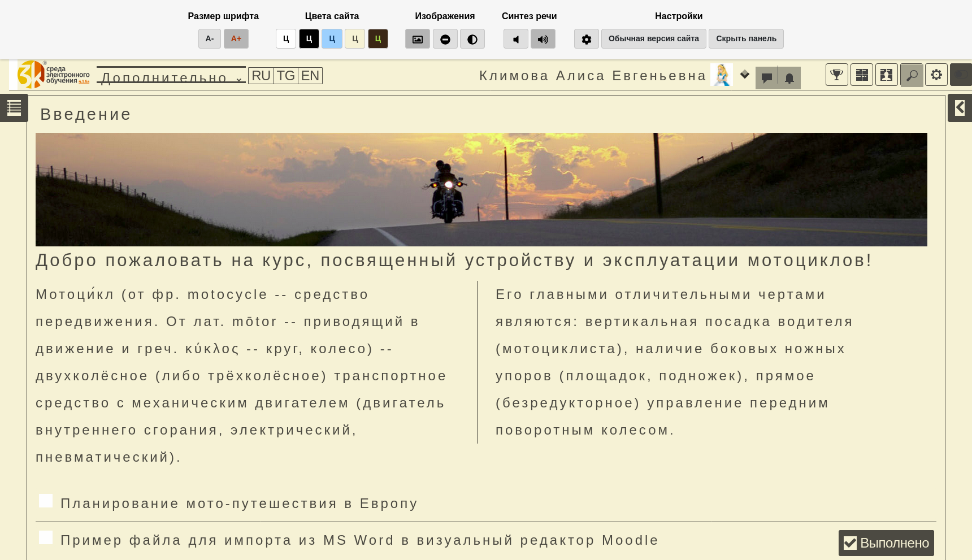Open Пример файла для импорта из MS Word
Screen dimensions: 972x560
pyautogui.click(x=359, y=540)
